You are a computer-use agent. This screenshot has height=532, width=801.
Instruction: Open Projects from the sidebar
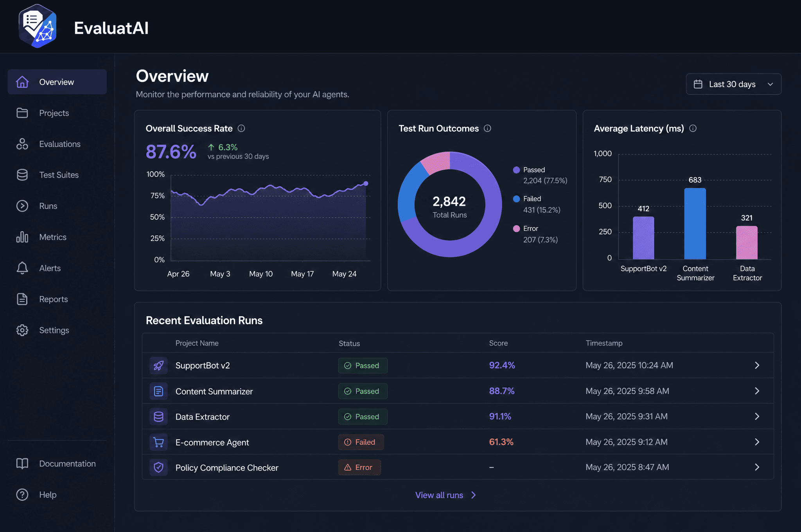[x=54, y=113]
